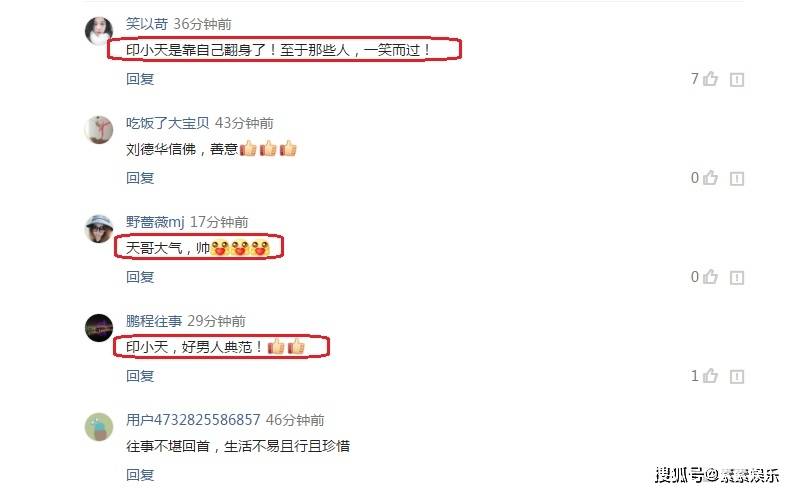Reply to 鹏程往事's comment
Viewport: 794px width, 492px height.
[140, 376]
